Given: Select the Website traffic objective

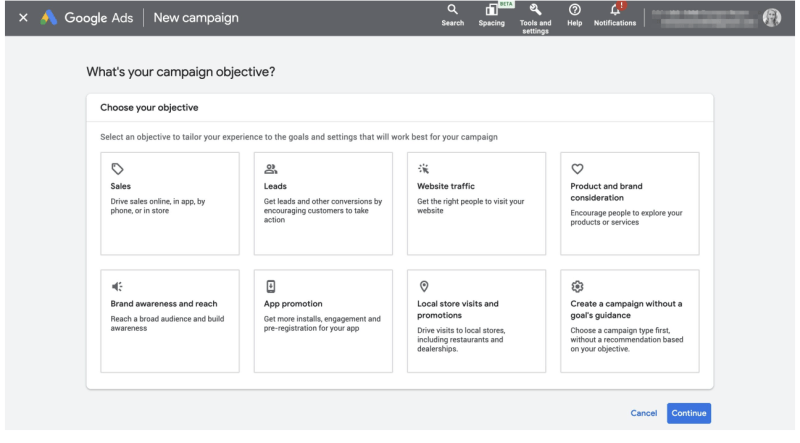Looking at the screenshot, I should point(476,203).
